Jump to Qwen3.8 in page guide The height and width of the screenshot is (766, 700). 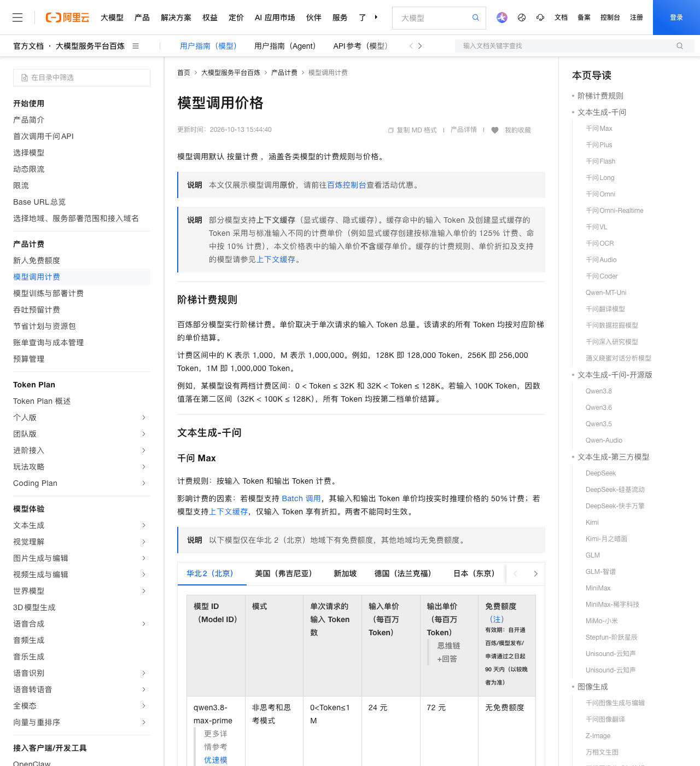point(599,391)
